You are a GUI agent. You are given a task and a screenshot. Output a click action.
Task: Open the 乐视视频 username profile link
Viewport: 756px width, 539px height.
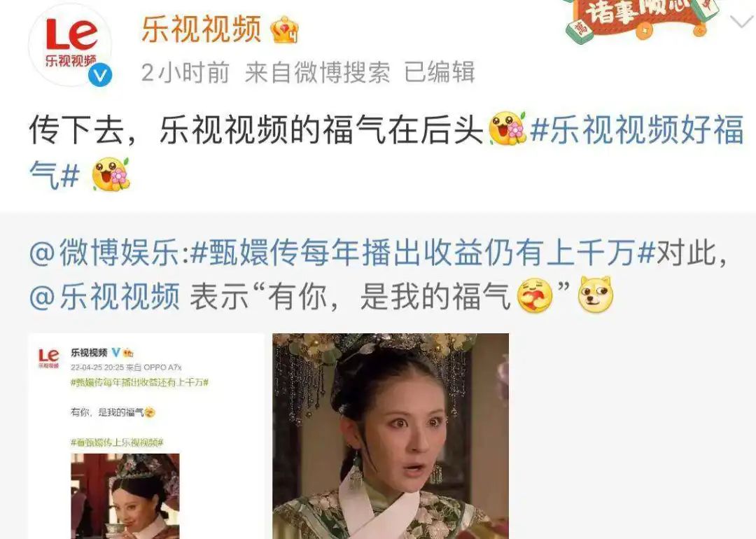(202, 29)
